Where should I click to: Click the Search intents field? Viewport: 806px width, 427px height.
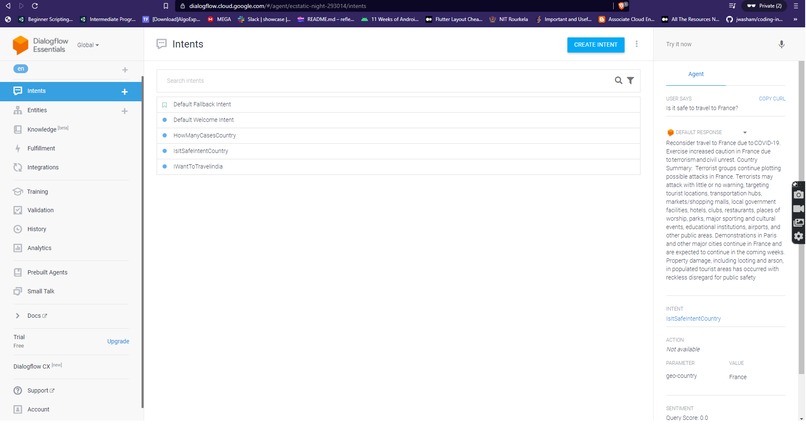click(386, 81)
